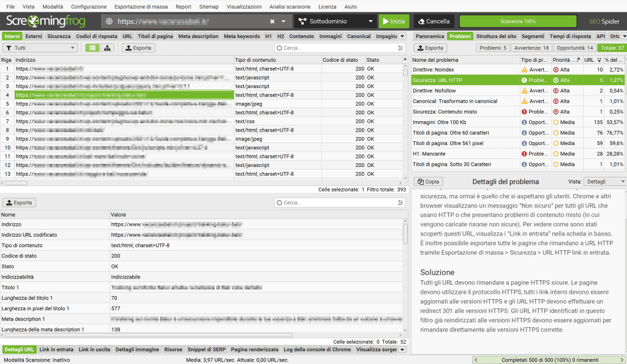Switch to the Codici di risposta tab
Image resolution: width=627 pixels, height=364 pixels.
coord(97,36)
